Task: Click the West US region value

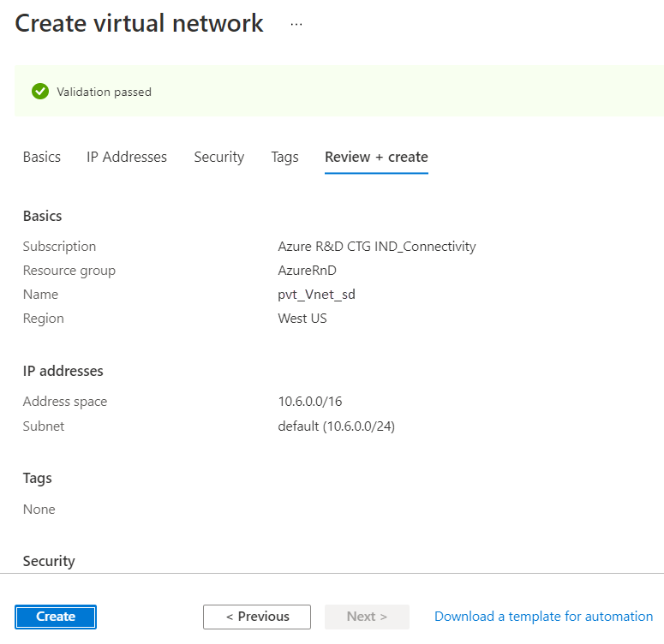Action: (302, 319)
